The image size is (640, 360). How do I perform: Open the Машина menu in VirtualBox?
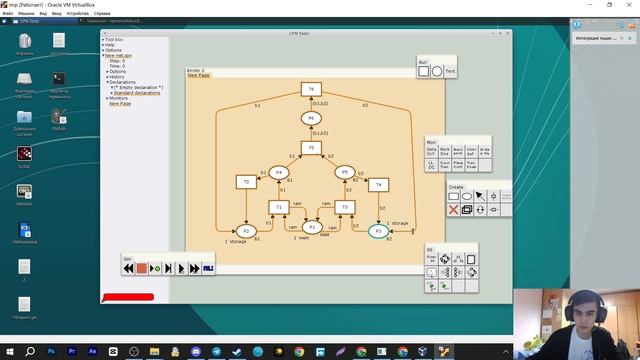click(x=26, y=13)
